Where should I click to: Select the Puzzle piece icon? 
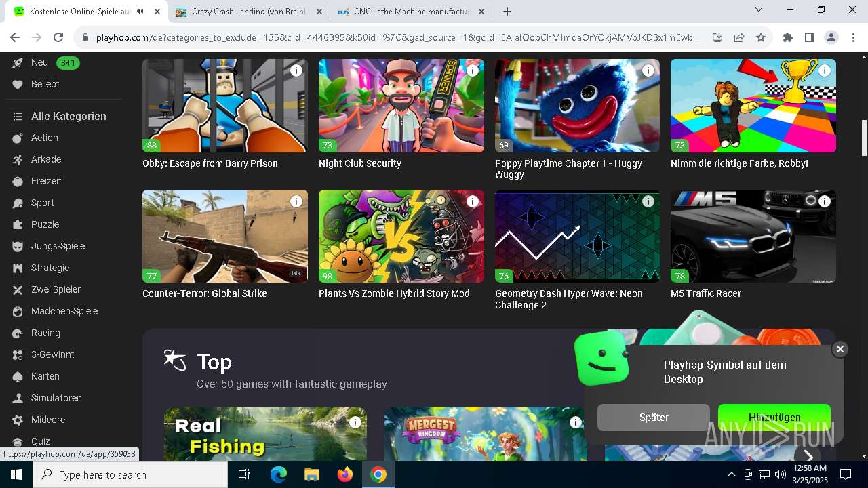[18, 224]
